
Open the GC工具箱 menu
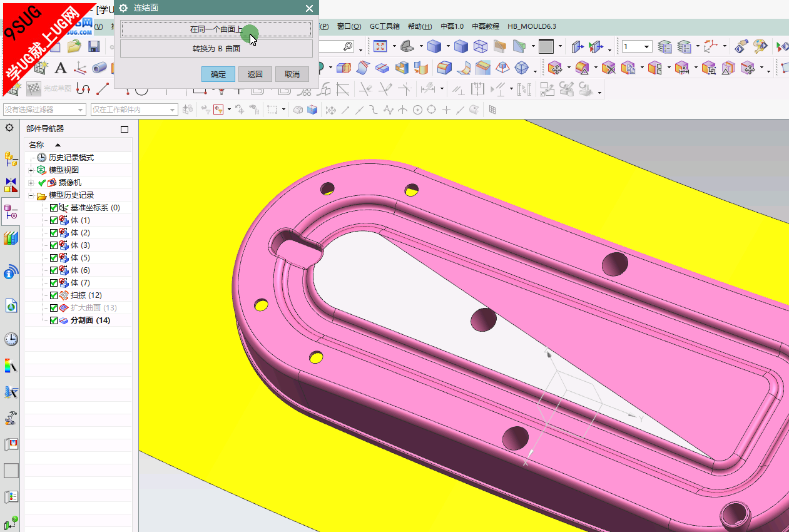(x=385, y=26)
